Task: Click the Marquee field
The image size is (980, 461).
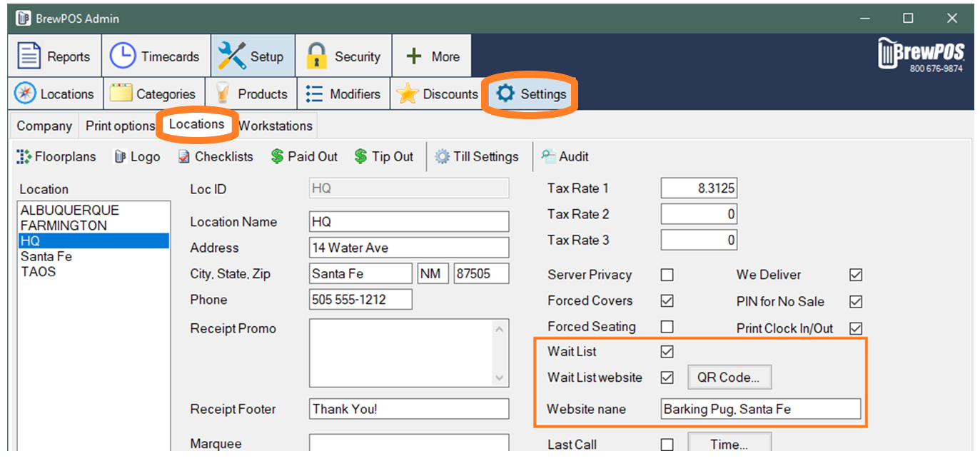Action: (x=409, y=442)
